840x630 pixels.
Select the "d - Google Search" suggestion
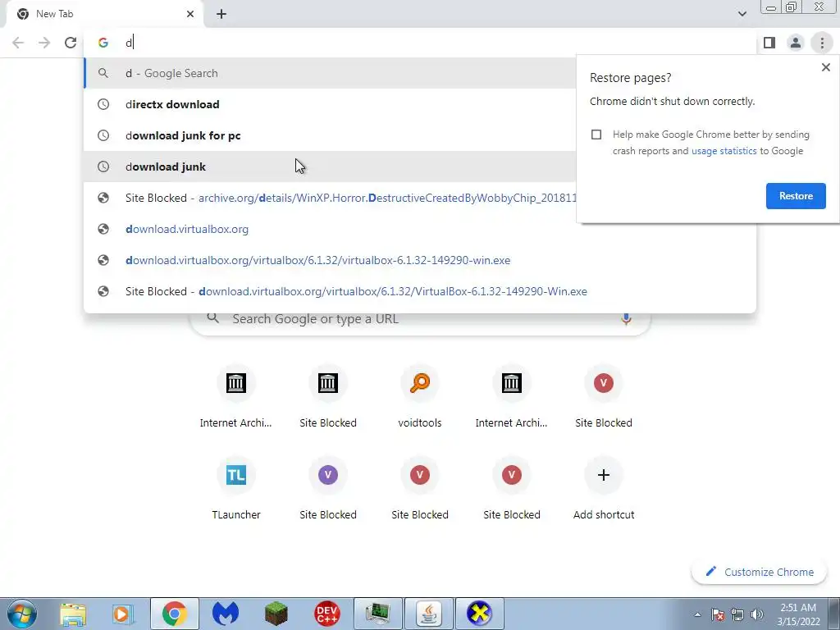[330, 73]
